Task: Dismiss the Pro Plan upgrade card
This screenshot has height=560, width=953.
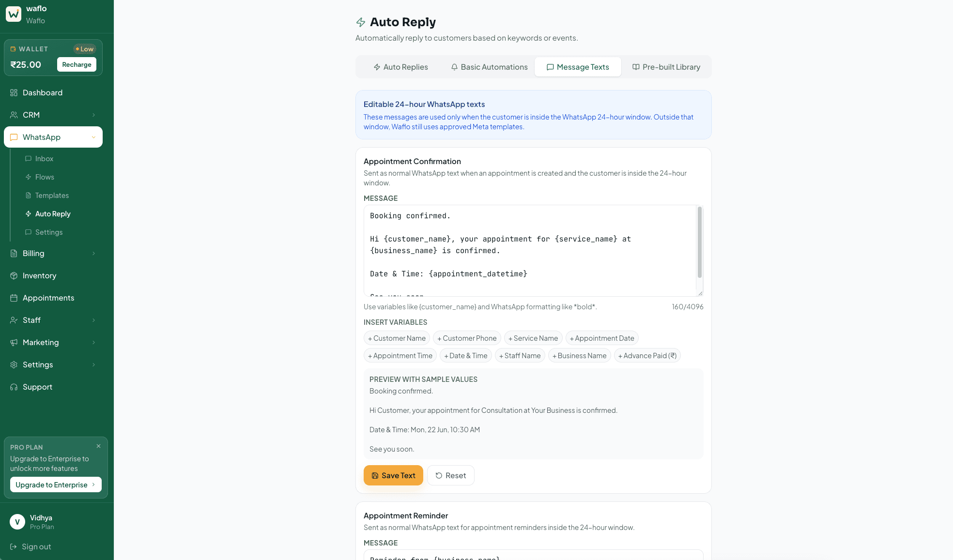Action: [x=98, y=446]
